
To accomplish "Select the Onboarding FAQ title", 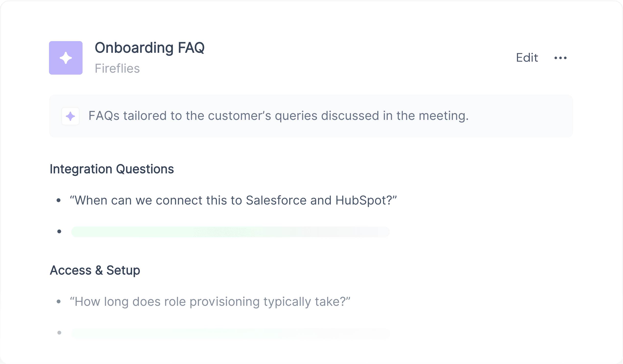I will (x=150, y=48).
